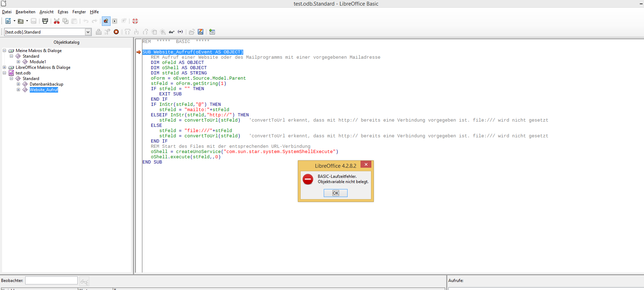644x290 pixels.
Task: Click the Save BASIC source as icon
Action: click(201, 32)
